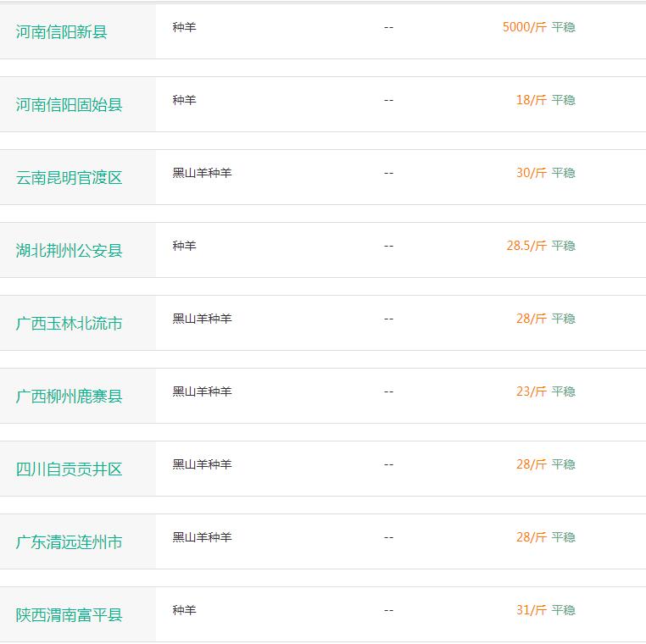Screen dimensions: 646x644
Task: Open 广西玉林北流市 location link
Action: tap(70, 323)
